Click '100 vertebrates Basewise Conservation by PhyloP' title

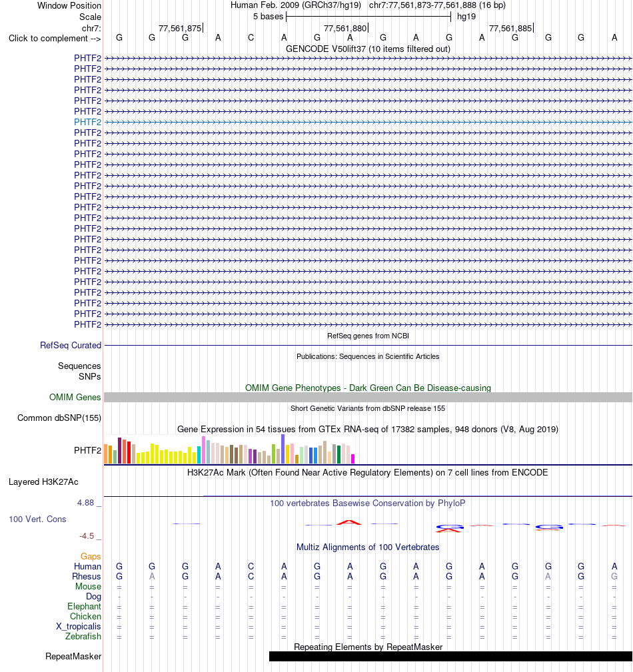click(368, 503)
